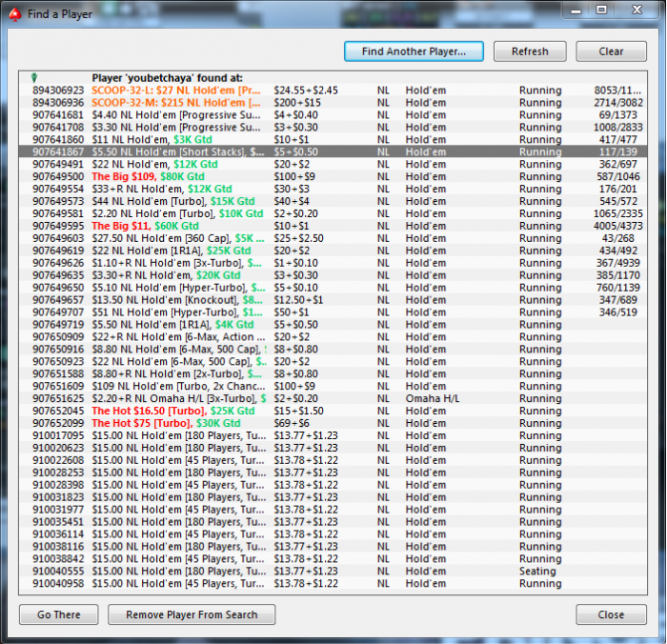Select the $5.10 NL Hold'em [Hyper-Turbo] row
The image size is (667, 644).
click(x=333, y=288)
